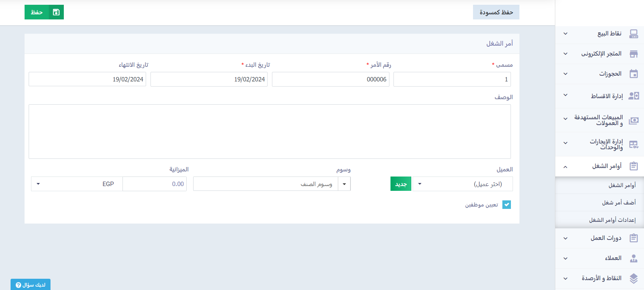Click the work cycles clipboard icon

(x=633, y=238)
